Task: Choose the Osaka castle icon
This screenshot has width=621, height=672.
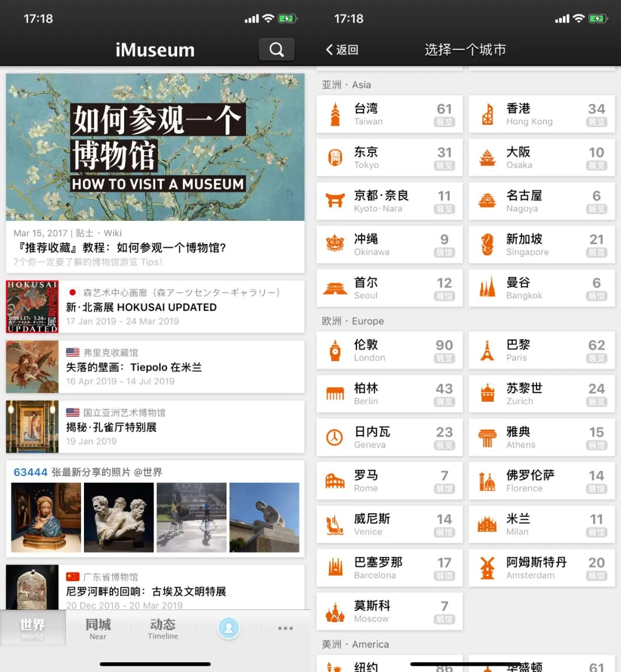Action: coord(487,158)
